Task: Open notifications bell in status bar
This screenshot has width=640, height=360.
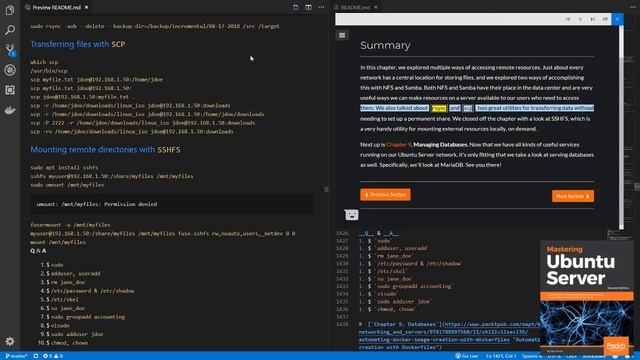Action: point(628,356)
